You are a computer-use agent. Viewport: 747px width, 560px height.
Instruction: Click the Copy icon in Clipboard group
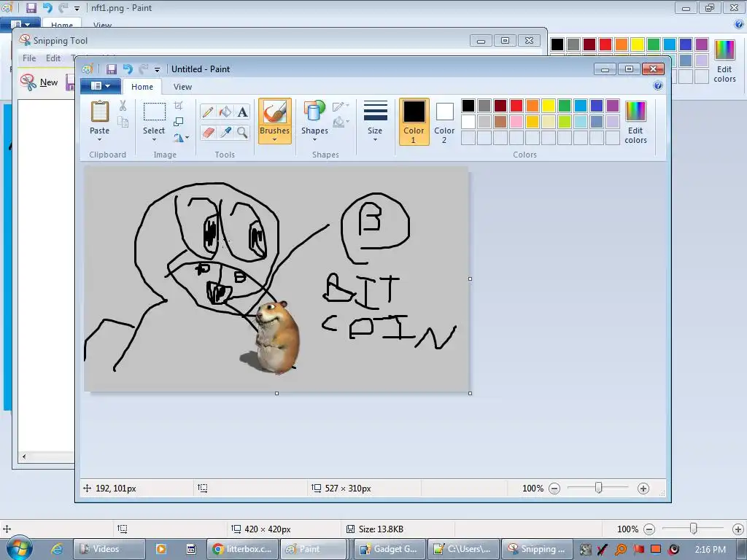click(123, 122)
